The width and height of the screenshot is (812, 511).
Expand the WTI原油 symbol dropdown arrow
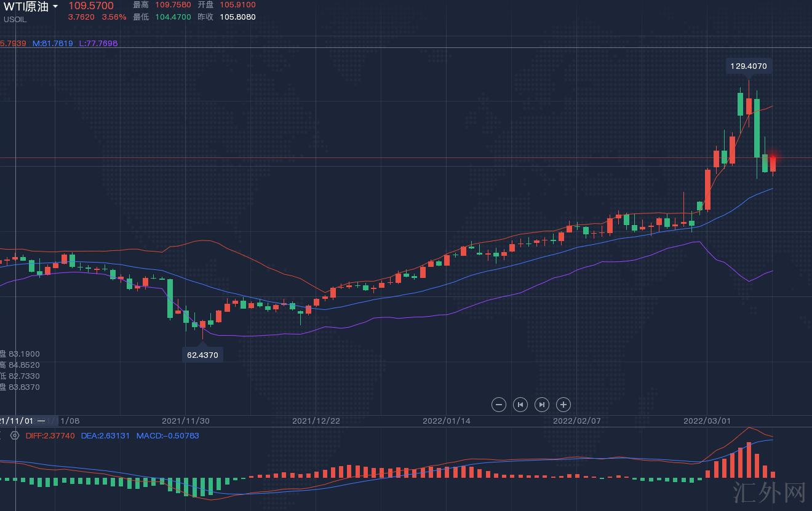pyautogui.click(x=55, y=6)
